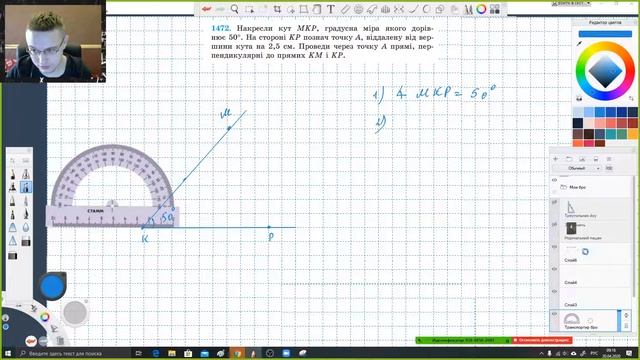640x360 pixels.
Task: Click the Undo arrow in the top toolbar
Action: (x=207, y=9)
